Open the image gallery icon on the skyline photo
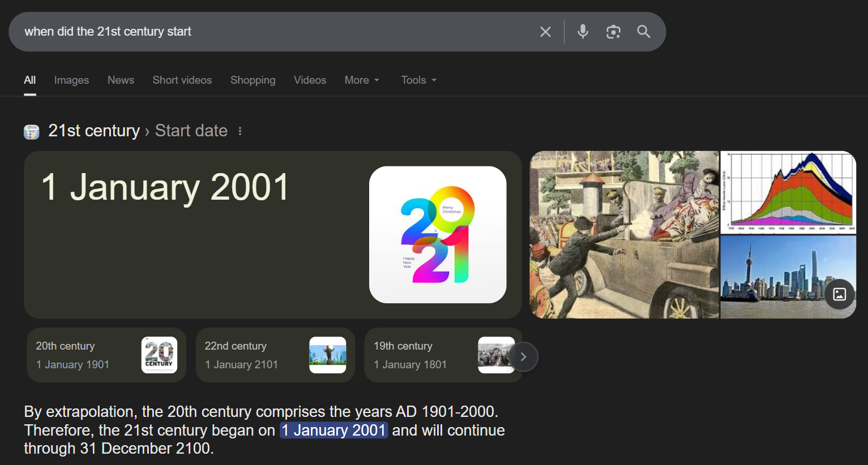 click(x=840, y=294)
